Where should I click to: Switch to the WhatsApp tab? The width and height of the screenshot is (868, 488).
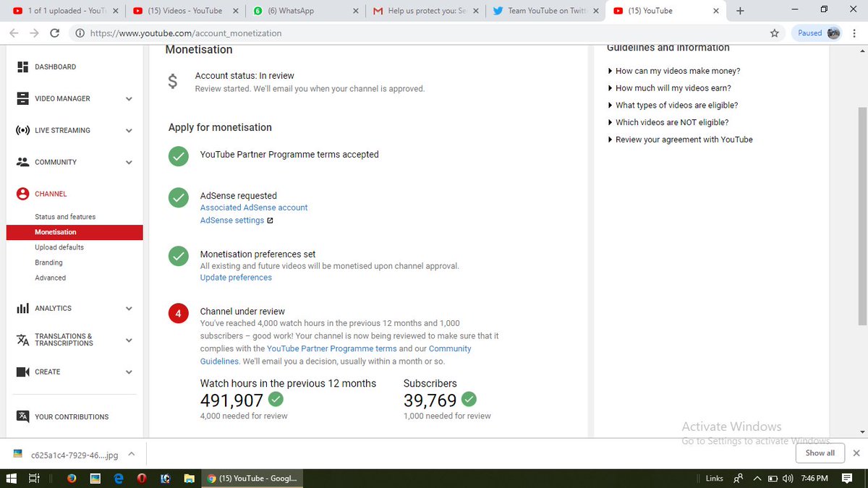(304, 11)
